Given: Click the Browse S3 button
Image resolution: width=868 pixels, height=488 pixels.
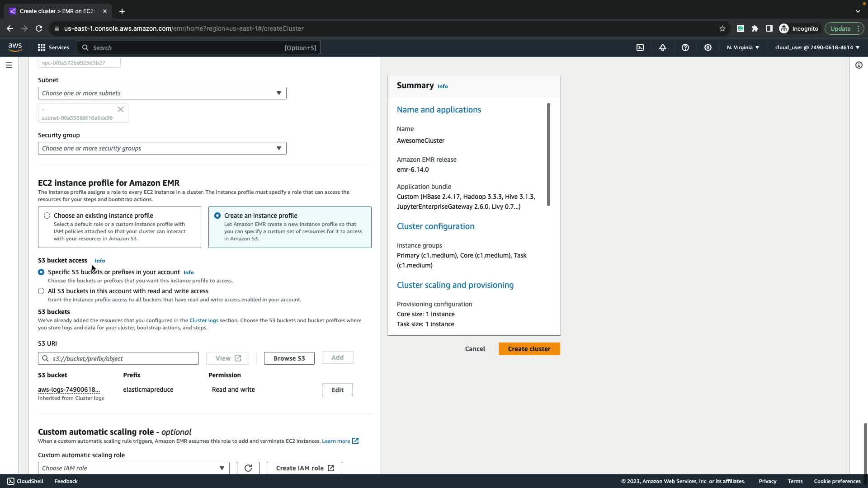Looking at the screenshot, I should click(289, 358).
